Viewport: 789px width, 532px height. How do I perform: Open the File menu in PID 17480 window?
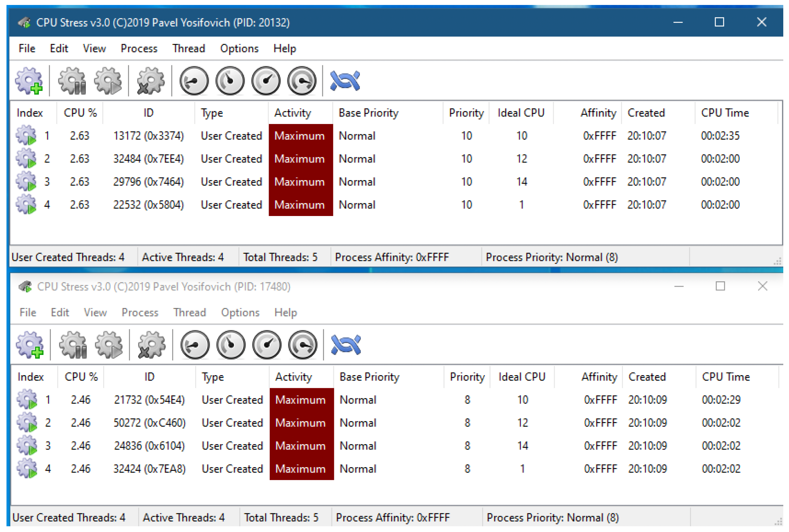click(27, 313)
